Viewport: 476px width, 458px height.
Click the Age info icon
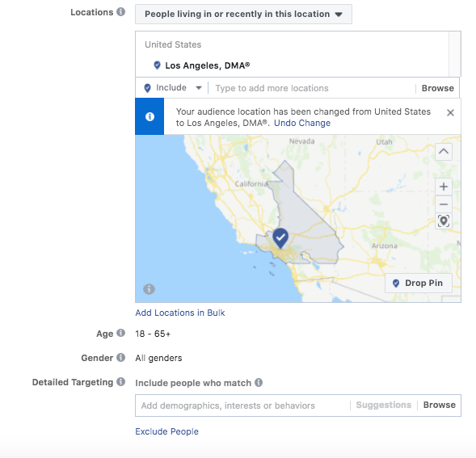tap(121, 333)
